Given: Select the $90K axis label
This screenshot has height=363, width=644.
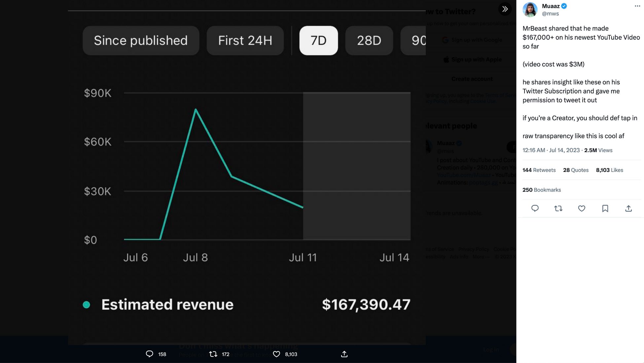Looking at the screenshot, I should [98, 93].
